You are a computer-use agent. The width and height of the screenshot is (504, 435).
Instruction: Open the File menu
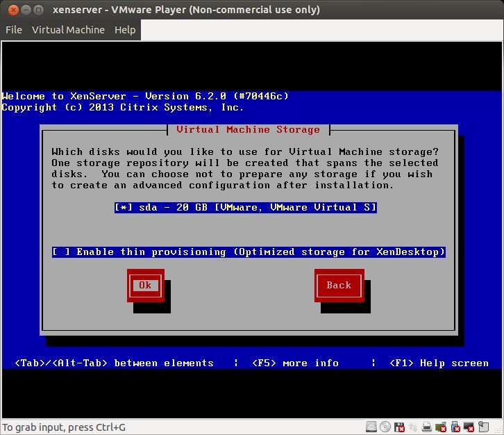[14, 30]
